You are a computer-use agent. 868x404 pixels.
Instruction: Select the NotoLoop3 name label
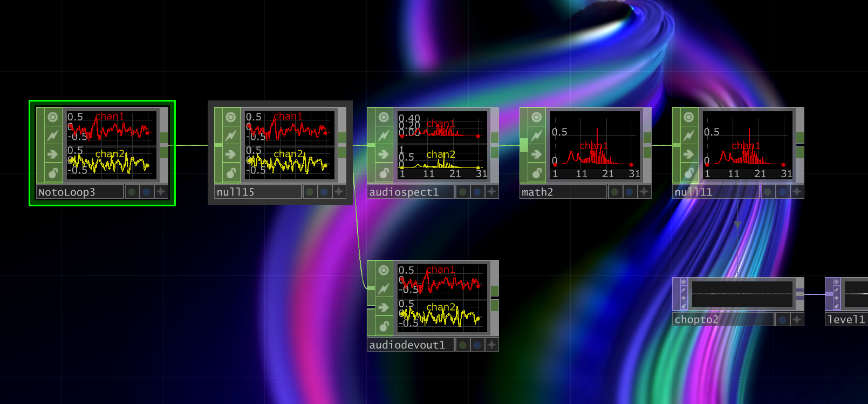coord(80,192)
